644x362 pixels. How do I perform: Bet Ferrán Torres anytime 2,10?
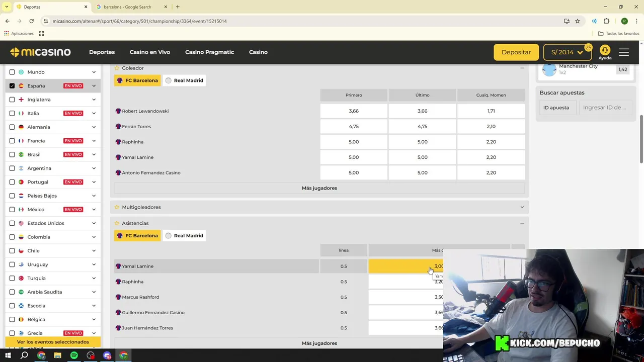tap(491, 127)
